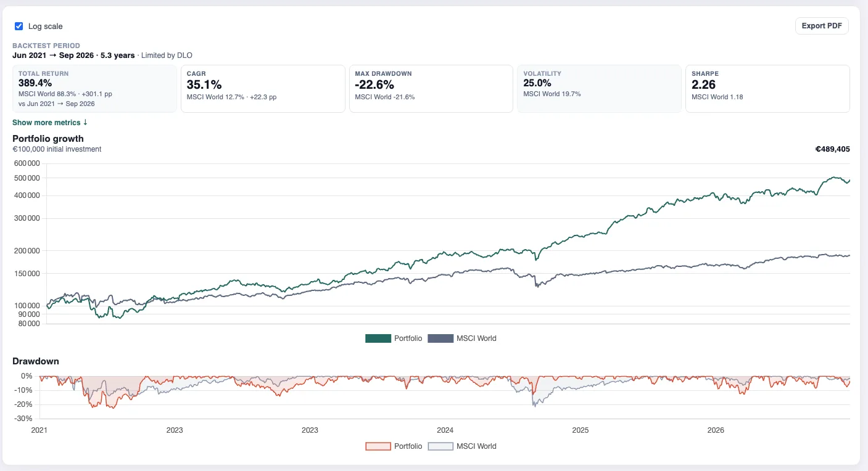Select the CAGR 35.1% card
The height and width of the screenshot is (471, 868).
tap(263, 89)
